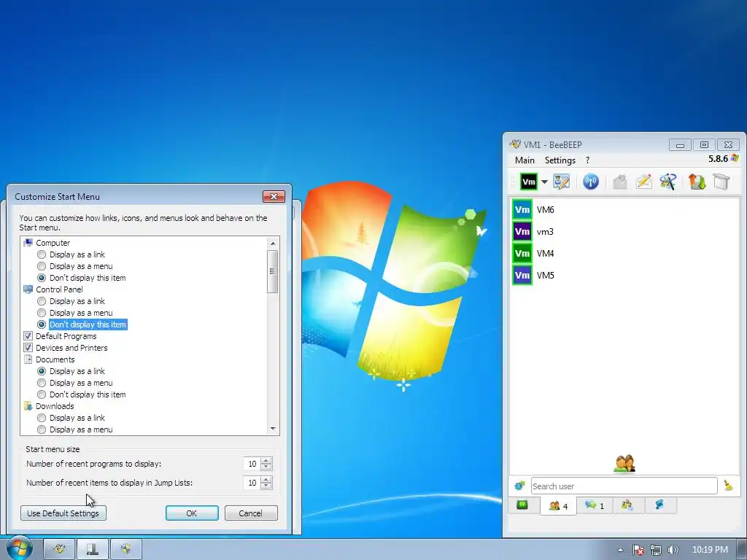Screen dimensions: 747x560
Task: Click Use Default Settings button
Action: [63, 513]
